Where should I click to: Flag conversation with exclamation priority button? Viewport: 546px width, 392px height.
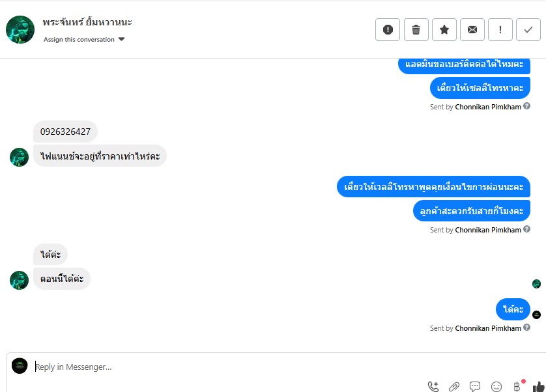tap(500, 29)
